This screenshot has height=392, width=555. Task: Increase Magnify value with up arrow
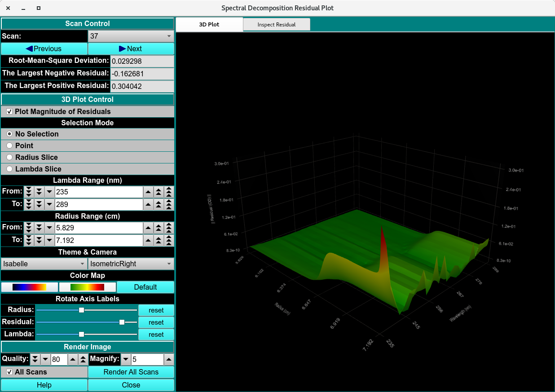[169, 359]
